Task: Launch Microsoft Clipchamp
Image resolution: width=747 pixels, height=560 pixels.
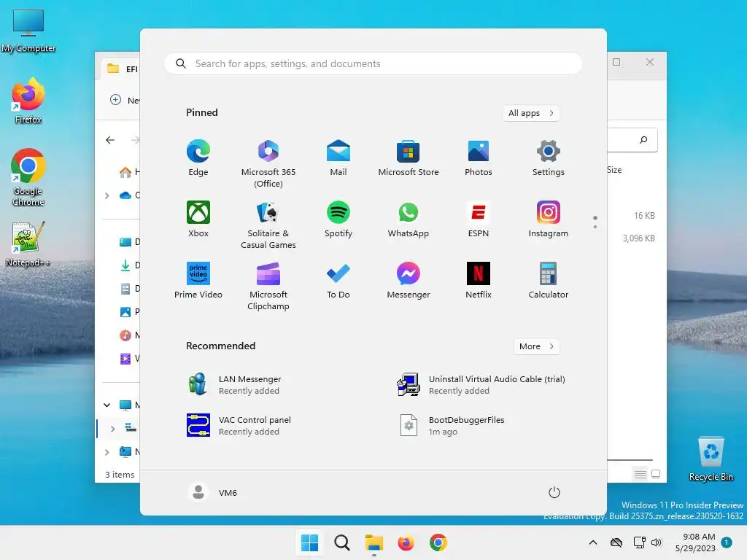Action: tap(268, 286)
